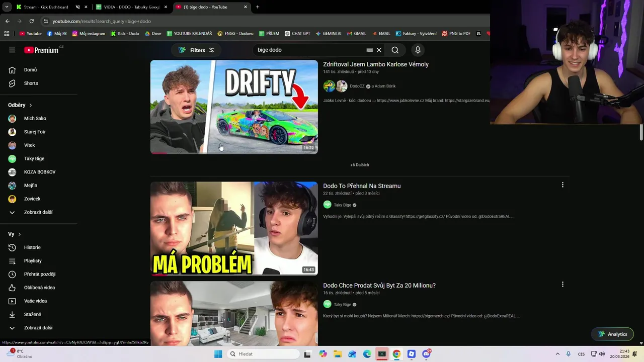Viewport: 644px width, 362px height.
Task: Open CHAT GPT bookmark
Action: click(297, 34)
